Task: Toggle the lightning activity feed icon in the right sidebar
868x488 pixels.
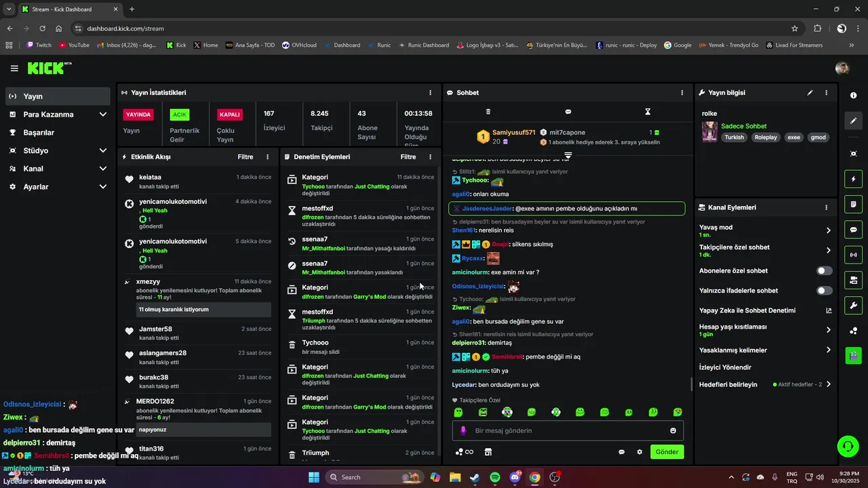Action: pyautogui.click(x=853, y=179)
